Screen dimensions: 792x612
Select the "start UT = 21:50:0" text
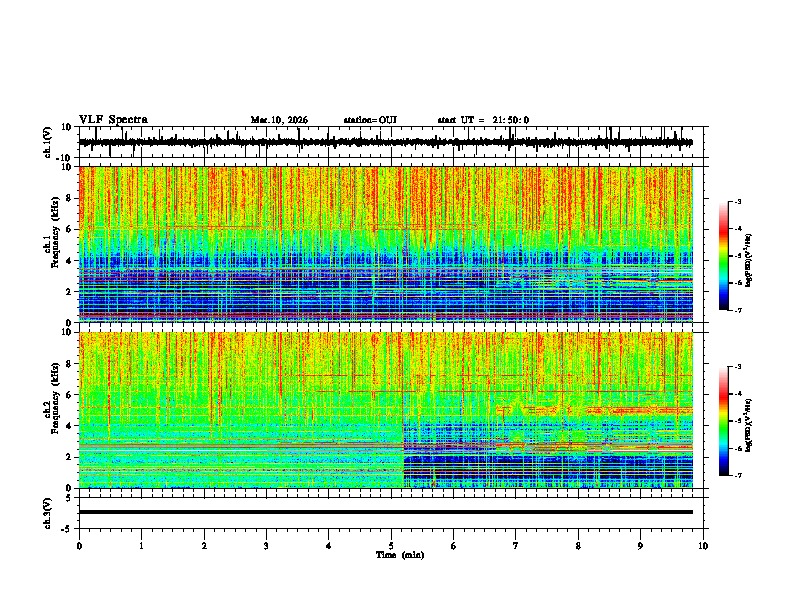(483, 120)
